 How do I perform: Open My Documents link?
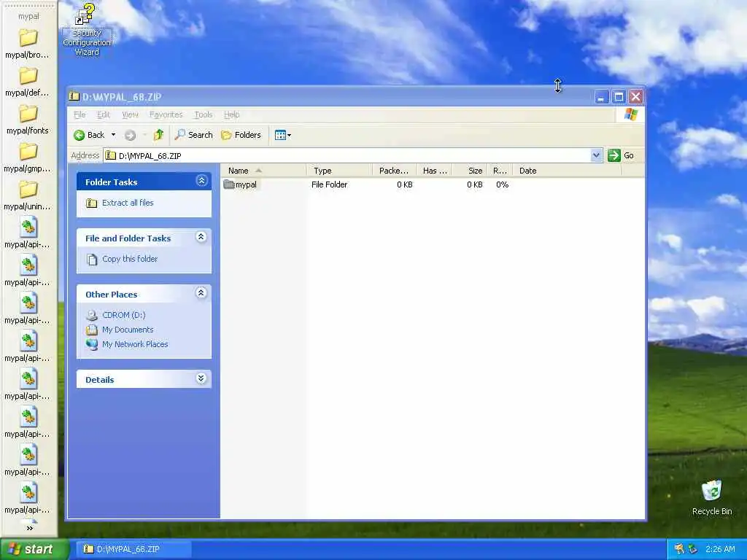[128, 330]
